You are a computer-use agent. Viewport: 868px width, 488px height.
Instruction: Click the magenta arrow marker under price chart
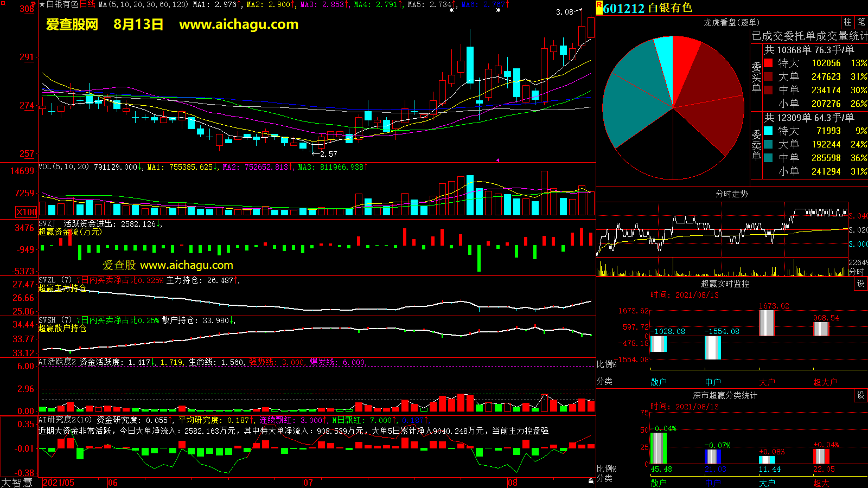(497, 160)
